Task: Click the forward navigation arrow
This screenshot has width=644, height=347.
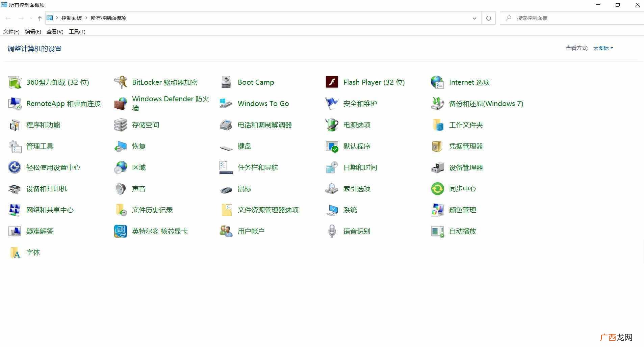Action: click(21, 18)
